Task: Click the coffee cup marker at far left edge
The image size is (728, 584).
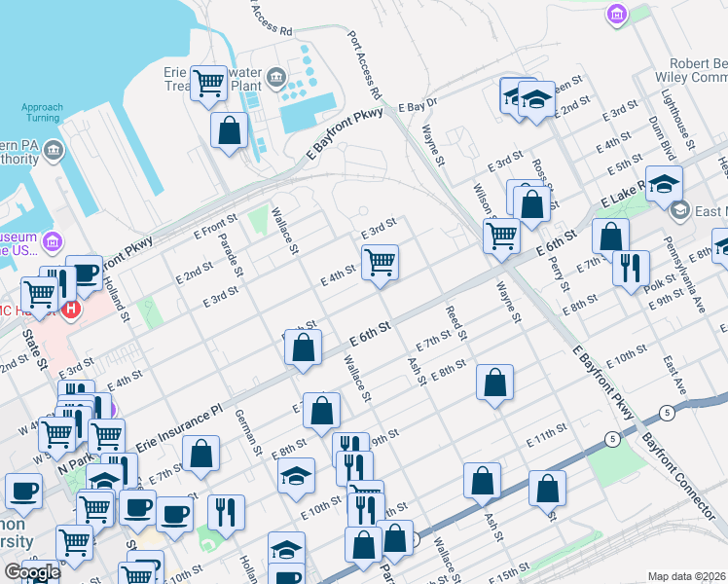Action: tap(23, 493)
